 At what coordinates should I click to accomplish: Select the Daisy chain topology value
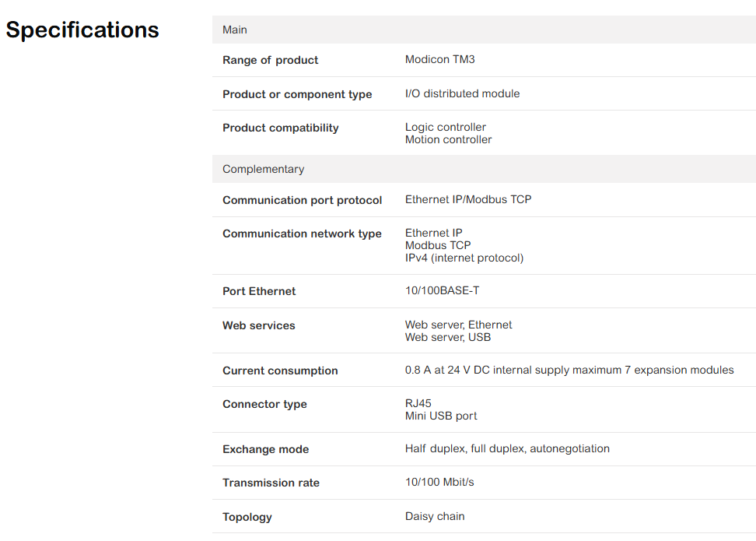click(434, 516)
